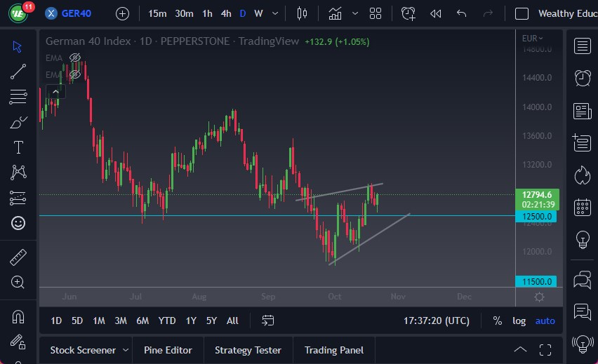This screenshot has height=364, width=598.
Task: Toggle lock all drawing tools
Action: click(x=18, y=342)
